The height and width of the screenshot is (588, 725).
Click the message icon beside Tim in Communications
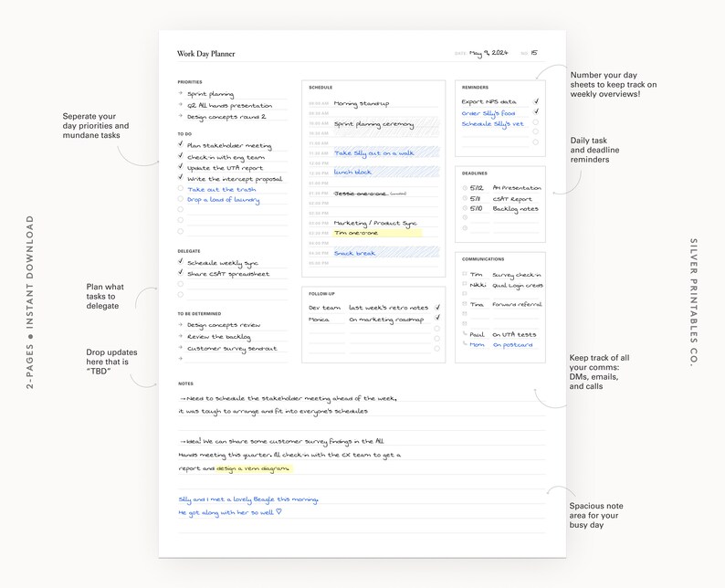point(464,274)
